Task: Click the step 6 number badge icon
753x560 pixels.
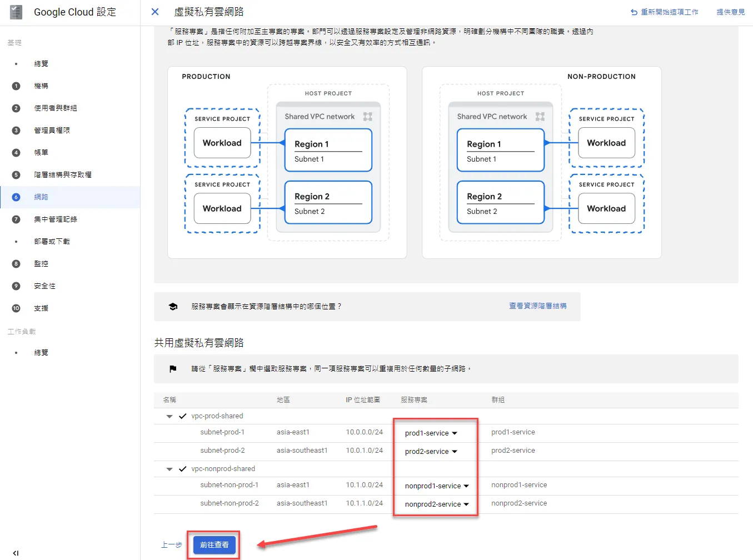Action: point(16,197)
